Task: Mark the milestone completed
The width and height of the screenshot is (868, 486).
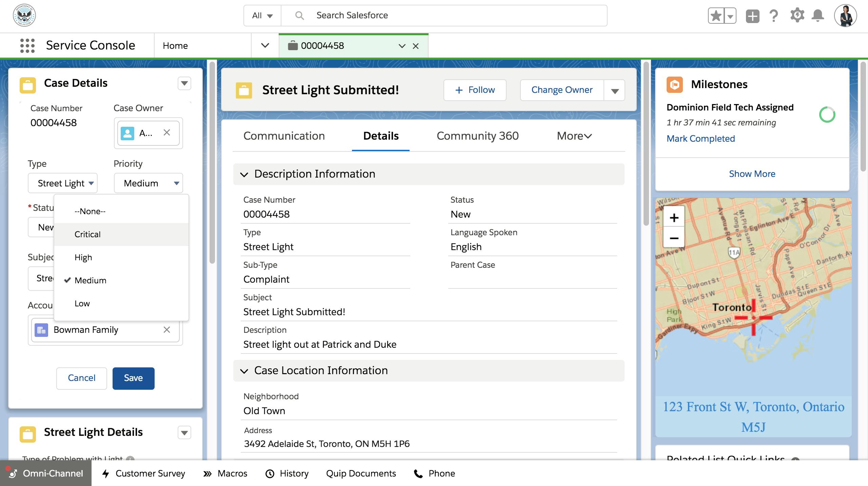Action: pos(701,139)
